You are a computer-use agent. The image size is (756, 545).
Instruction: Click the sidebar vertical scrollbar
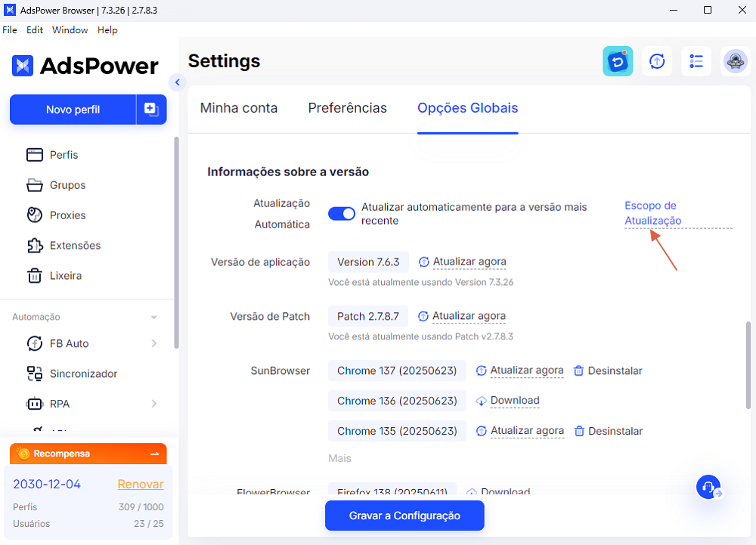176,243
